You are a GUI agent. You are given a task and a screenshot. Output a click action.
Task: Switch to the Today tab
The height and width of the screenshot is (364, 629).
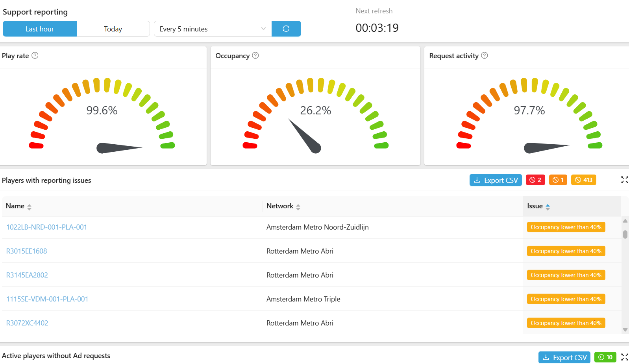pos(113,29)
